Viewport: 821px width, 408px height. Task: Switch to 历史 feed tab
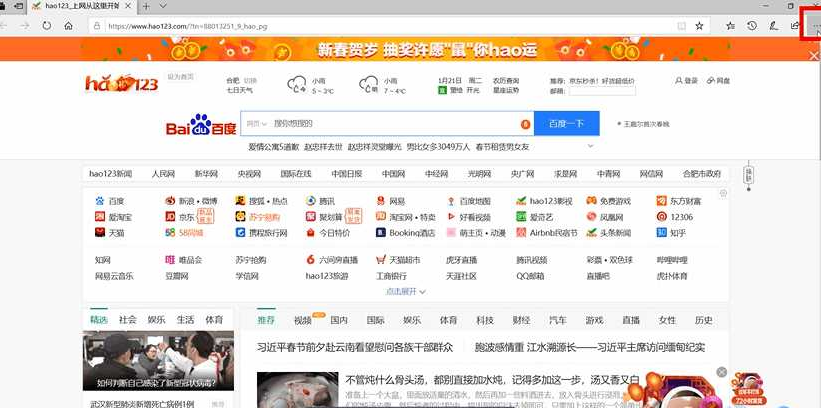click(x=704, y=321)
